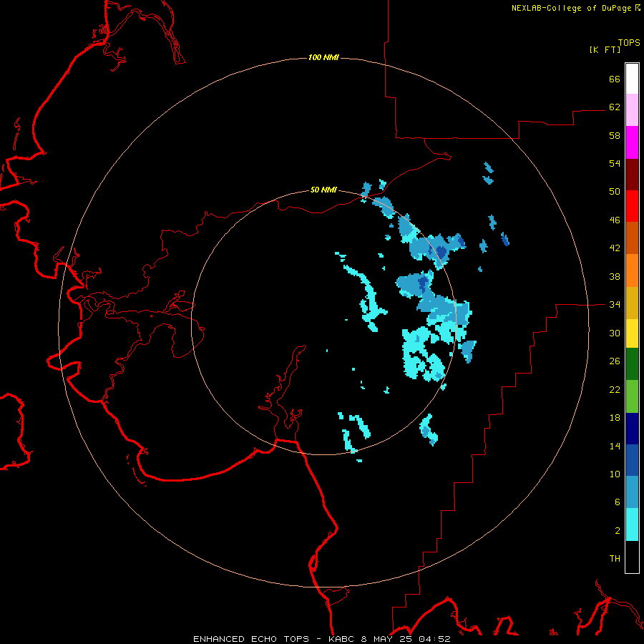644x644 pixels.
Task: Click the bright orange legend swatch
Action: click(632, 270)
